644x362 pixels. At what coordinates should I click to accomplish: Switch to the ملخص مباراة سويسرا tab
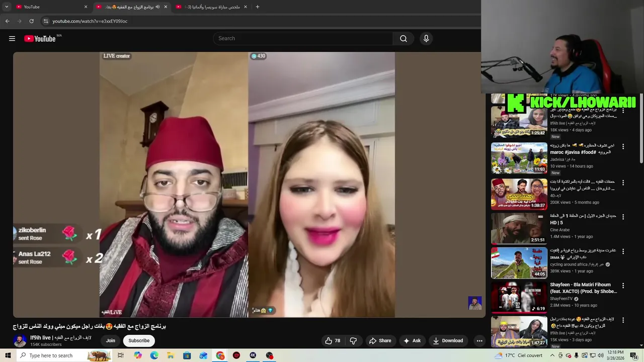pyautogui.click(x=210, y=7)
